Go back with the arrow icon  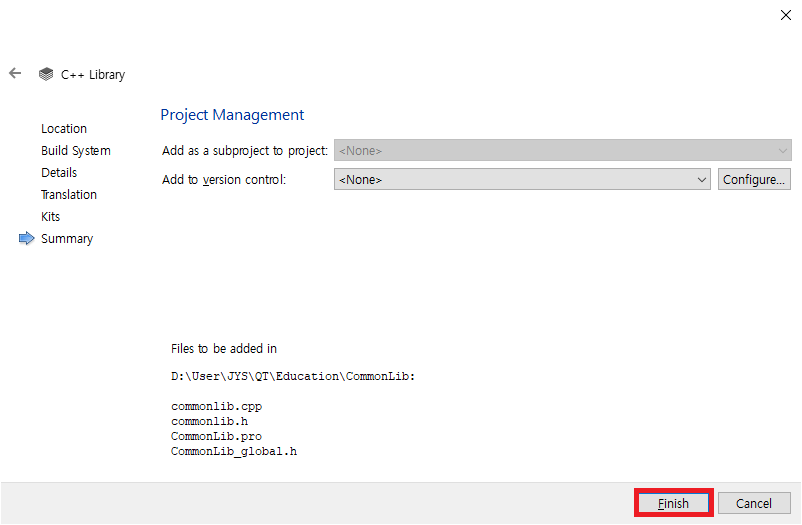[15, 74]
